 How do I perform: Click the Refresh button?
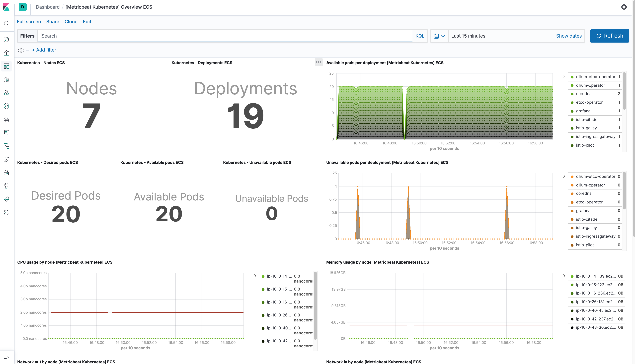[609, 36]
